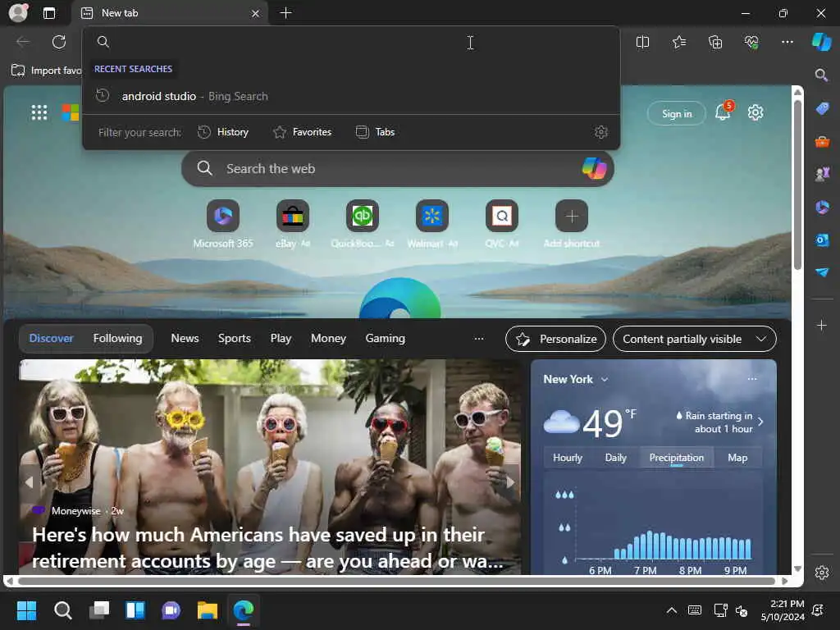
Task: Select android studio recent search
Action: (351, 97)
